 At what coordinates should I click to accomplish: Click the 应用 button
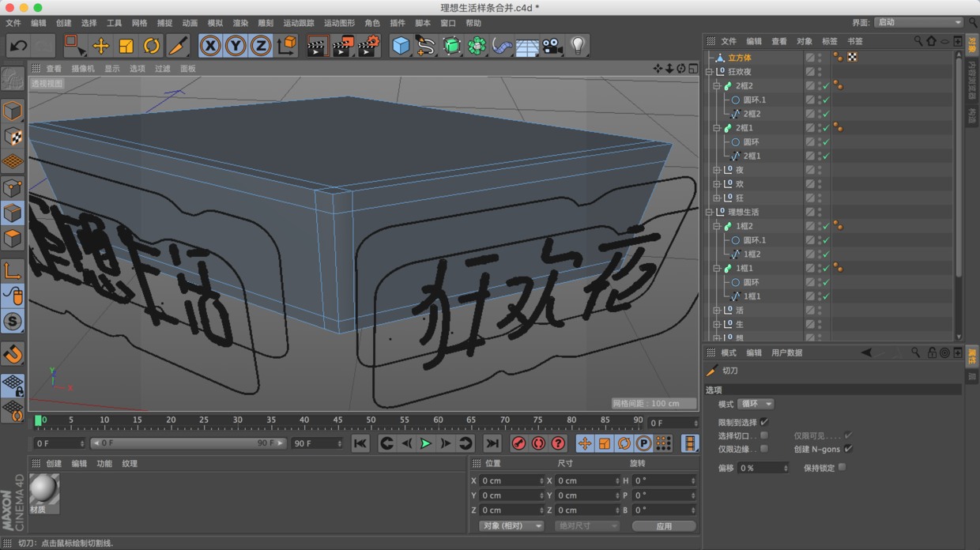coord(664,526)
